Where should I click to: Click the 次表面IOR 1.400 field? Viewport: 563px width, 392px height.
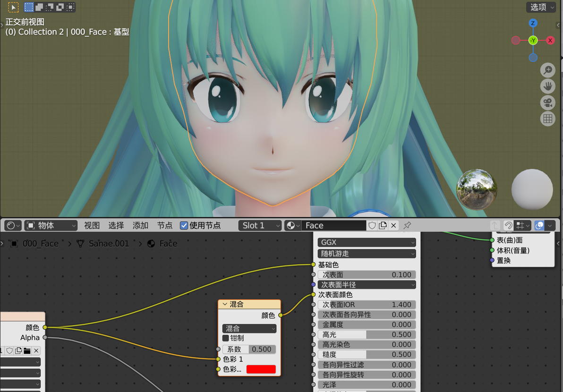point(367,305)
